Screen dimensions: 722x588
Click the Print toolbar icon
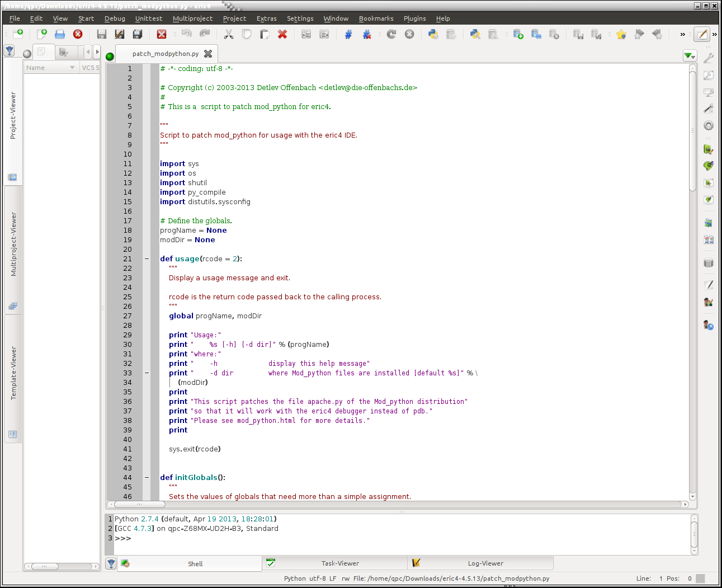[x=60, y=34]
